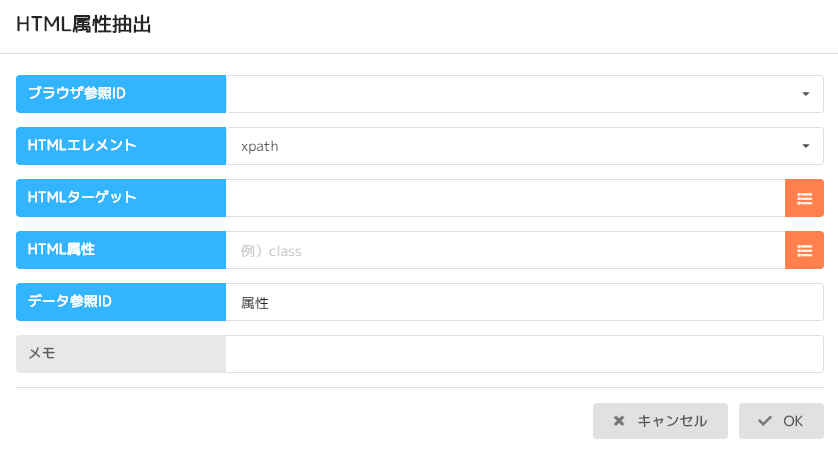The width and height of the screenshot is (838, 458).
Task: Focus the メモ text field
Action: tap(524, 354)
